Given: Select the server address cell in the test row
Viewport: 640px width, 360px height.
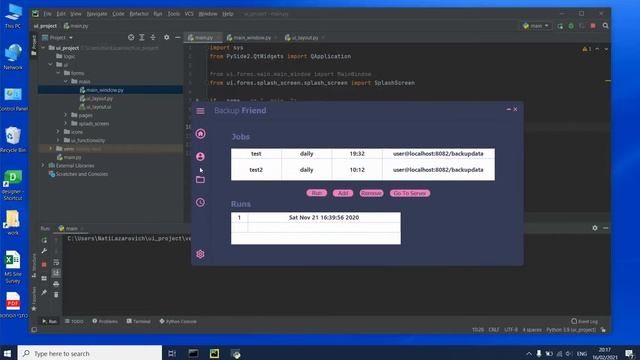Looking at the screenshot, I should 438,153.
